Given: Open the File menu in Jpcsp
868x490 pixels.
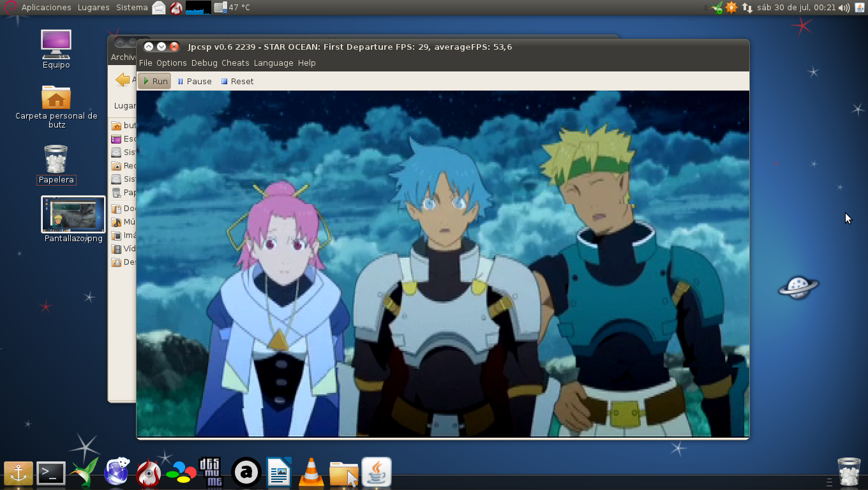Looking at the screenshot, I should [x=146, y=63].
